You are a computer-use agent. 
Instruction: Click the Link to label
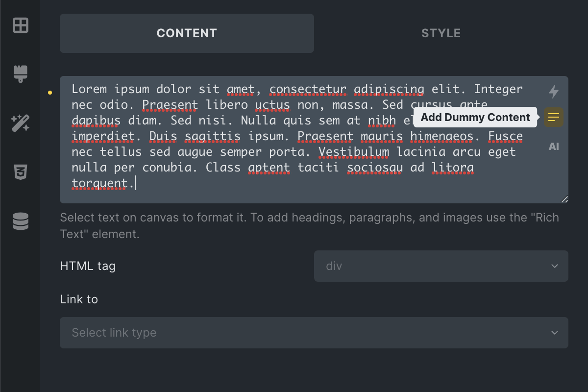click(79, 299)
